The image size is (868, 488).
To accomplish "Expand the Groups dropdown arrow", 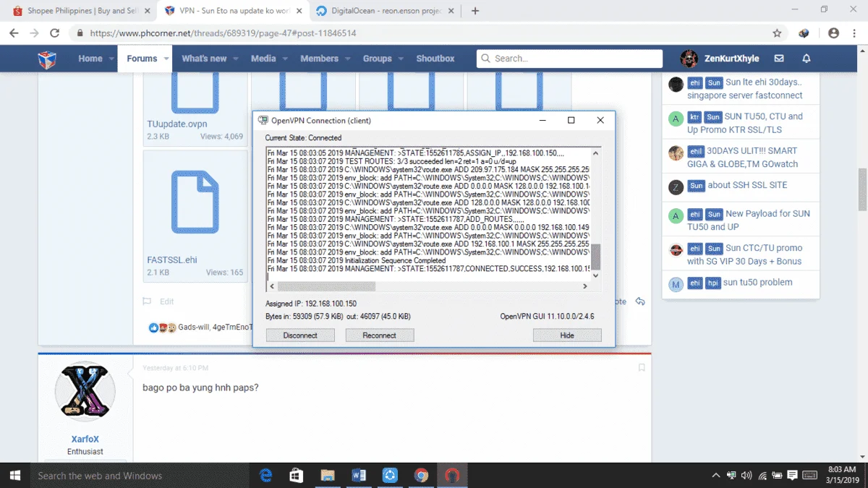I will pos(401,59).
